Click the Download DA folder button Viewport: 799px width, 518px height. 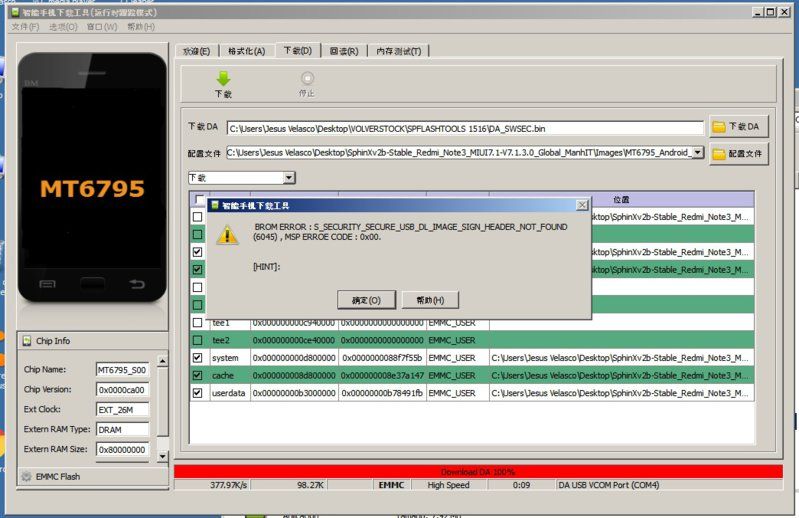(x=738, y=126)
